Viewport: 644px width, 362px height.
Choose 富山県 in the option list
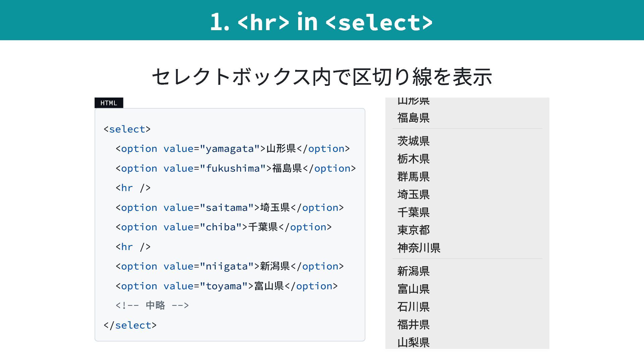[413, 289]
